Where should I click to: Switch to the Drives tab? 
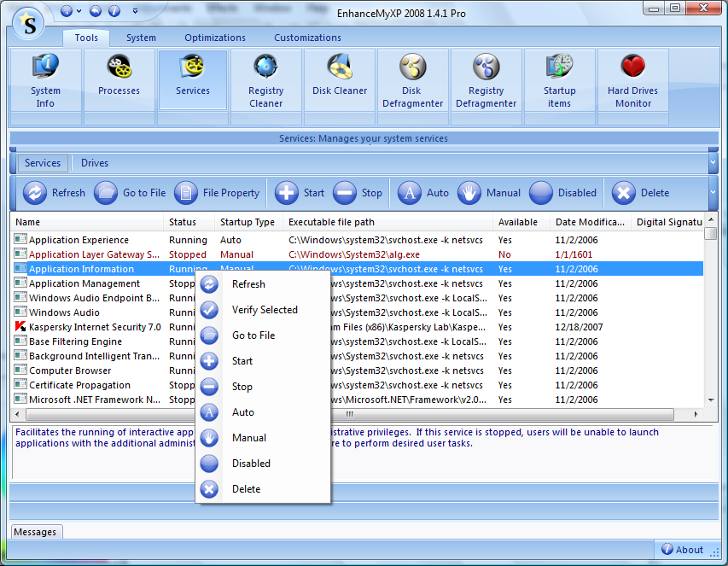[x=95, y=163]
